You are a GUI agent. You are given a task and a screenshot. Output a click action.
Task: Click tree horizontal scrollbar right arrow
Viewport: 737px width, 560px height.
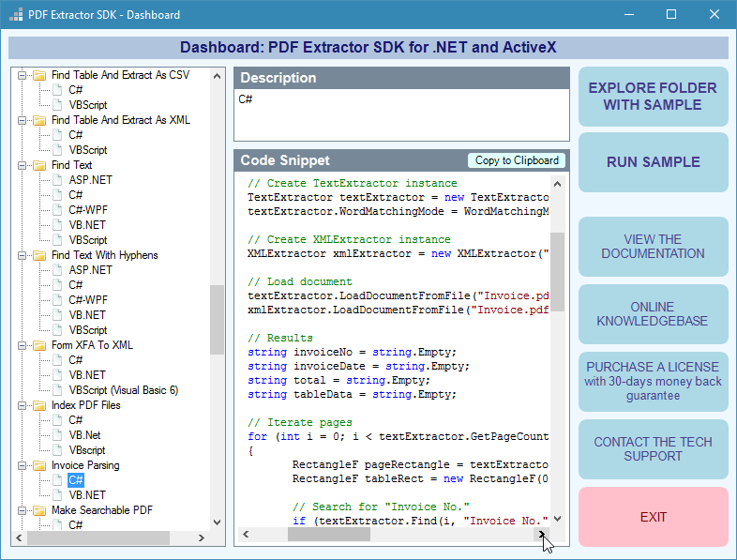[202, 537]
